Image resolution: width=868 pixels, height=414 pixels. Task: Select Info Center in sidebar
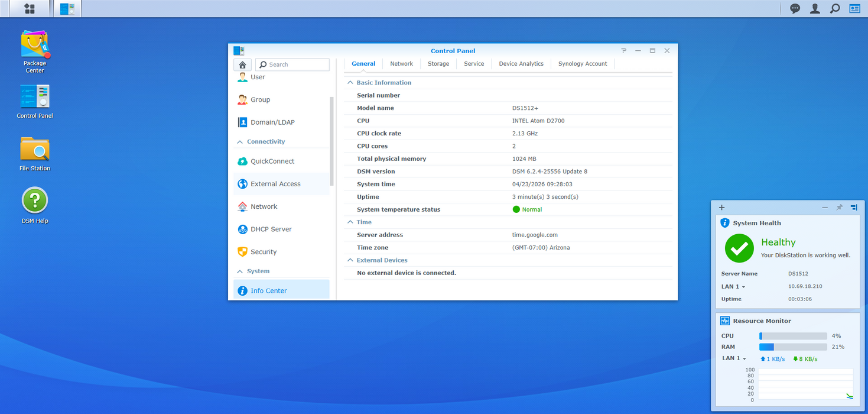point(281,290)
